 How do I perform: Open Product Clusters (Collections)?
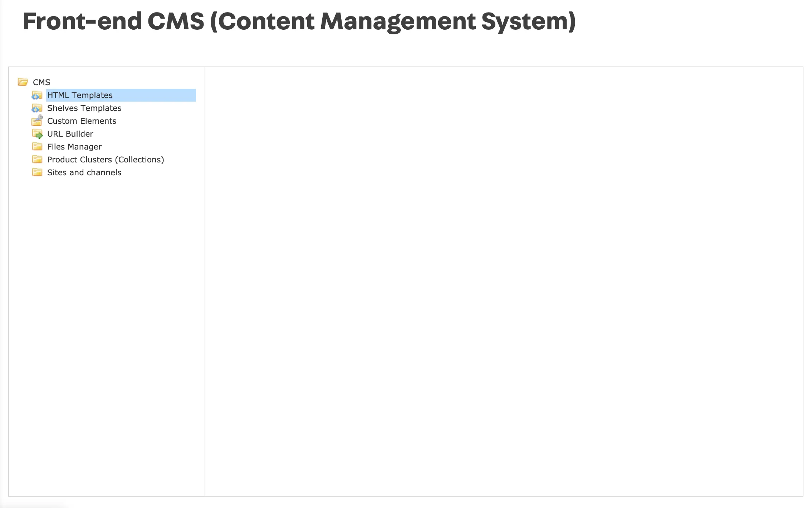click(x=106, y=160)
